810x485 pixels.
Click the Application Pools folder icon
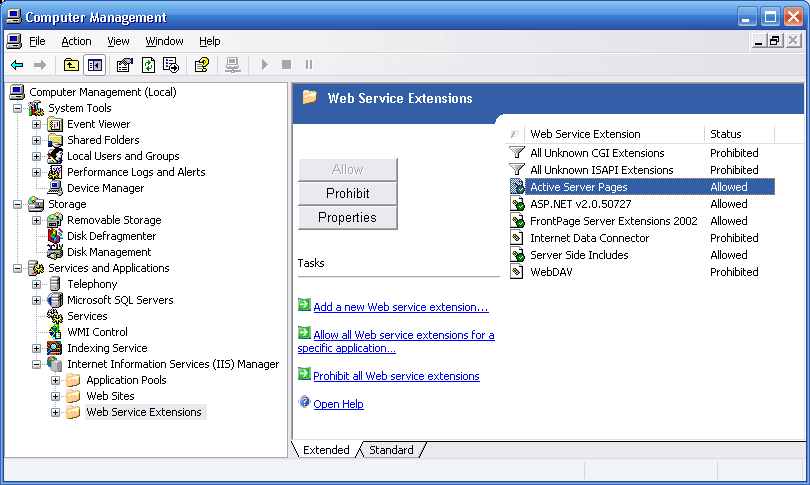click(73, 380)
